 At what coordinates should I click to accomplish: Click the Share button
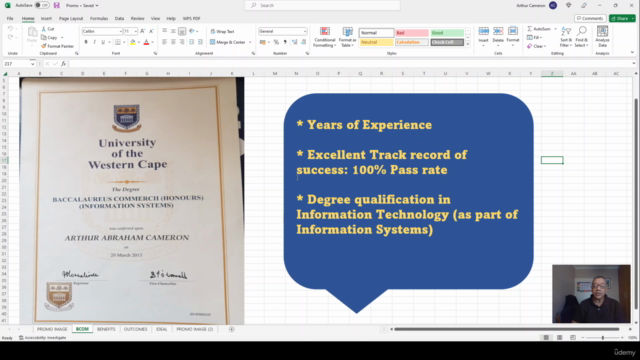click(x=622, y=18)
